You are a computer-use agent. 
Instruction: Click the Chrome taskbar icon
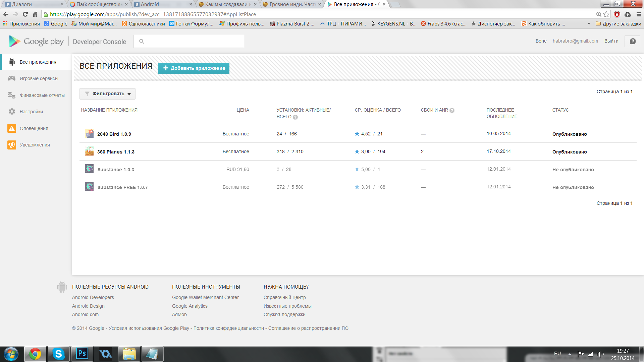(x=35, y=354)
